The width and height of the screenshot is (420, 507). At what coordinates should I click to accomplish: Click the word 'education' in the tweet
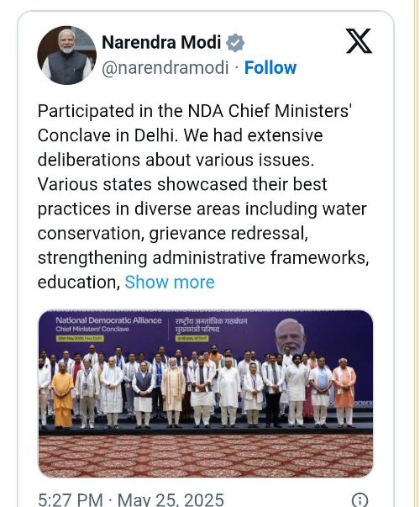pyautogui.click(x=79, y=282)
